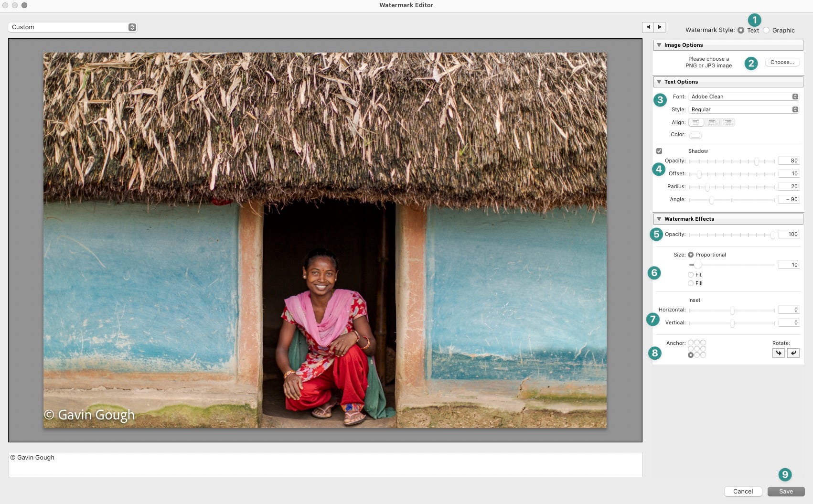
Task: Select Graphic watermark style
Action: point(766,30)
